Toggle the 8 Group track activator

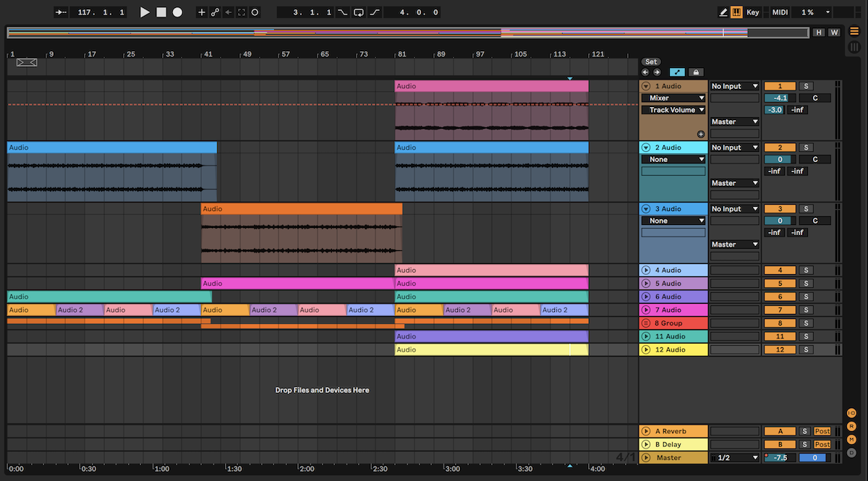point(780,323)
